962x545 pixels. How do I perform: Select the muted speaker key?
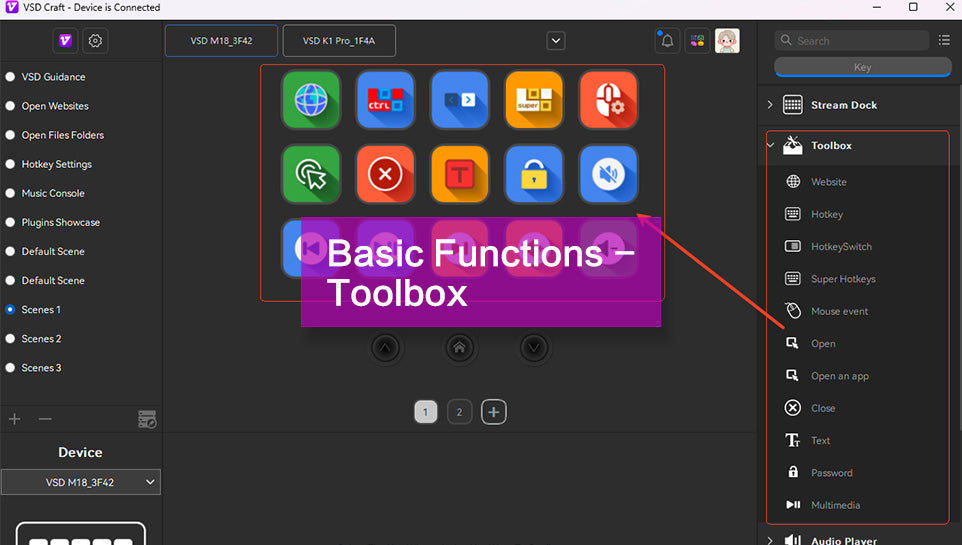coord(608,174)
